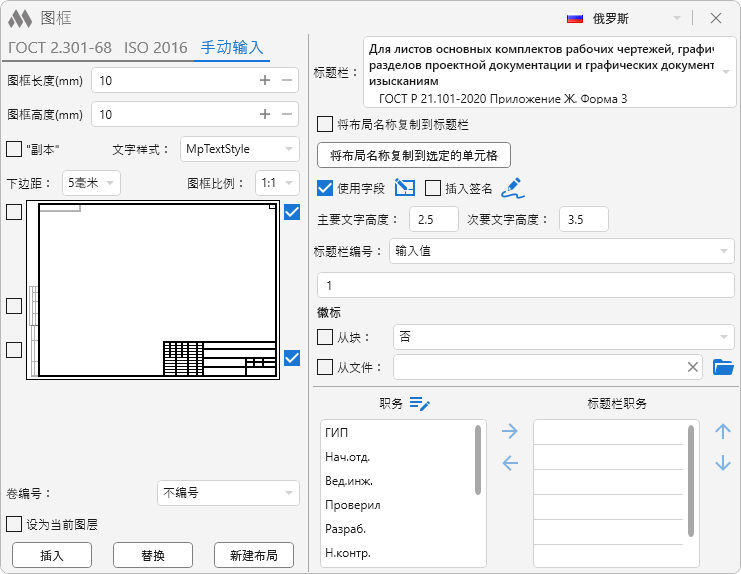Click the field editor icon beside 使用字段
741x574 pixels.
pos(404,187)
